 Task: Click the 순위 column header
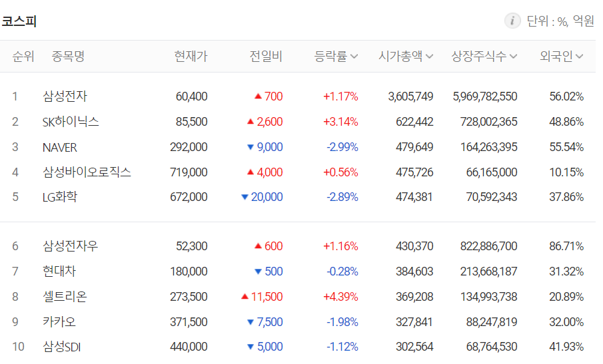[x=23, y=57]
